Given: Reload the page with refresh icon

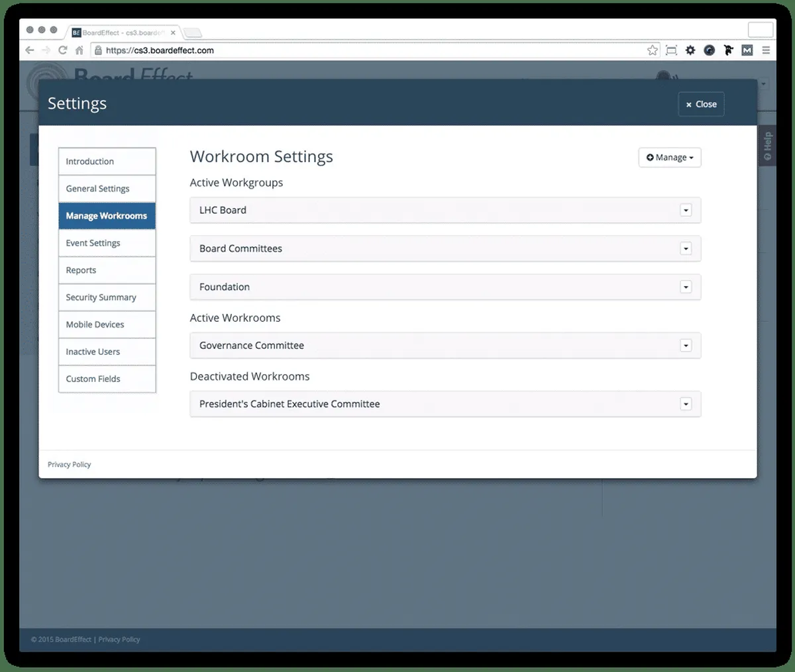Looking at the screenshot, I should pyautogui.click(x=63, y=50).
